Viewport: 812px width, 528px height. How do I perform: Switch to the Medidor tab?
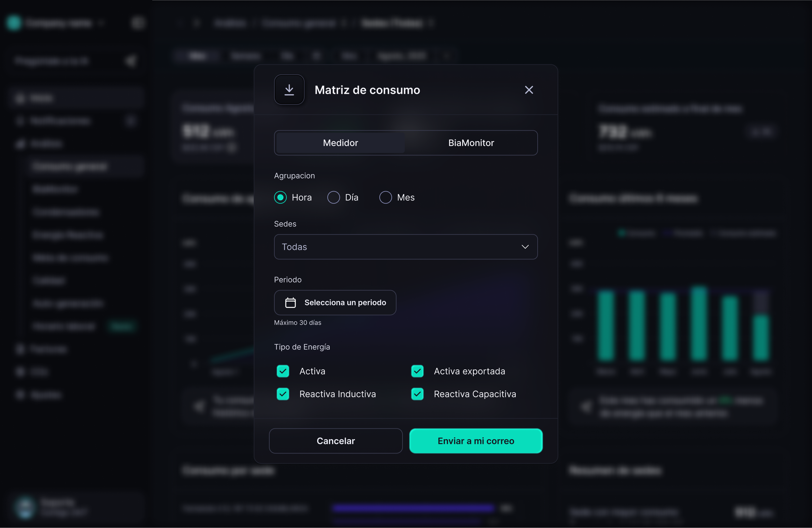click(x=340, y=143)
